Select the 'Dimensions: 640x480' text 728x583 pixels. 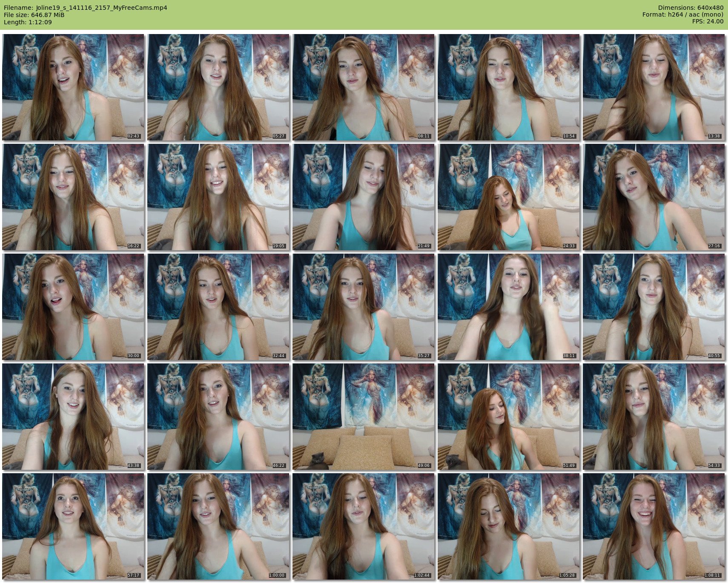coord(691,8)
